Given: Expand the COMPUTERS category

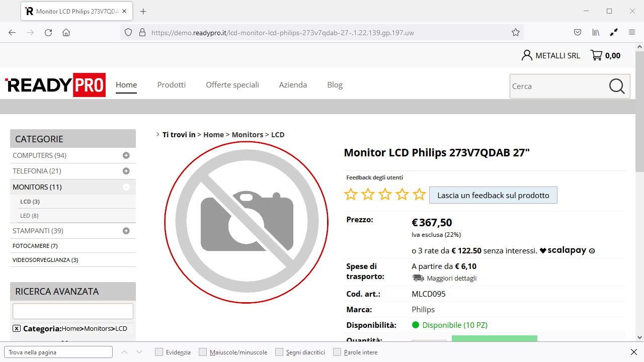Looking at the screenshot, I should click(x=126, y=155).
